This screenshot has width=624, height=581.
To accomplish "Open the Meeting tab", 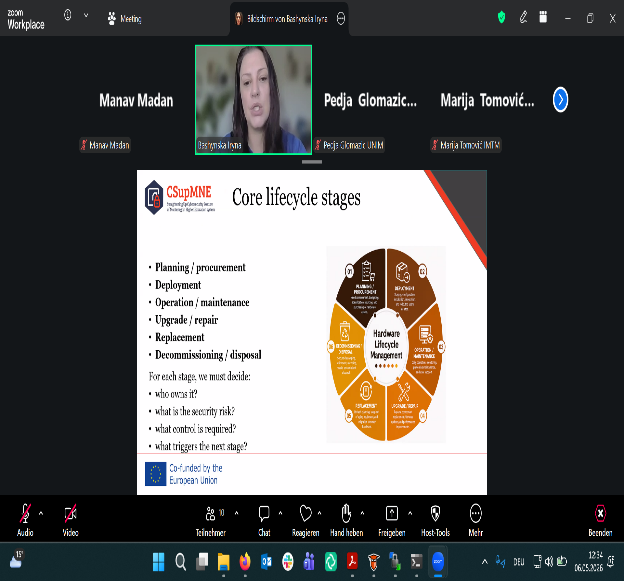I will point(125,18).
